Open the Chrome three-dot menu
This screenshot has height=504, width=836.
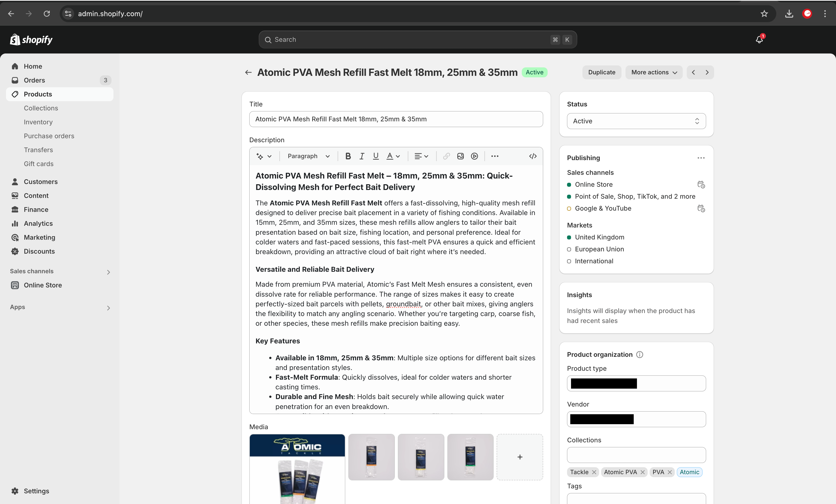pyautogui.click(x=825, y=14)
